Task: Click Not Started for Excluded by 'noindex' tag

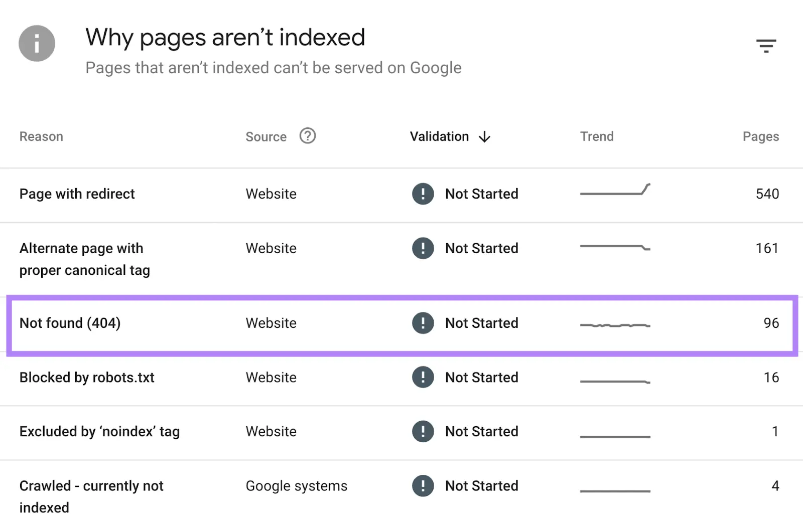Action: (x=481, y=432)
